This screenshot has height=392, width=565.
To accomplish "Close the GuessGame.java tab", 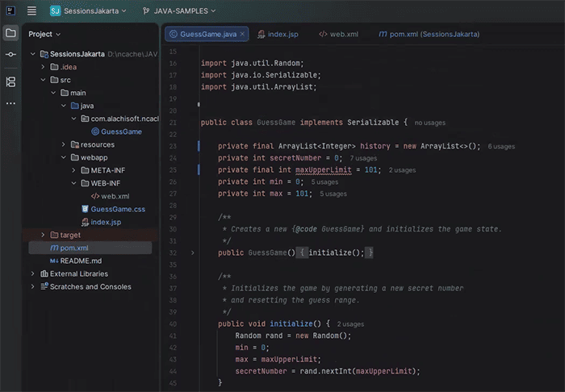I will point(243,35).
